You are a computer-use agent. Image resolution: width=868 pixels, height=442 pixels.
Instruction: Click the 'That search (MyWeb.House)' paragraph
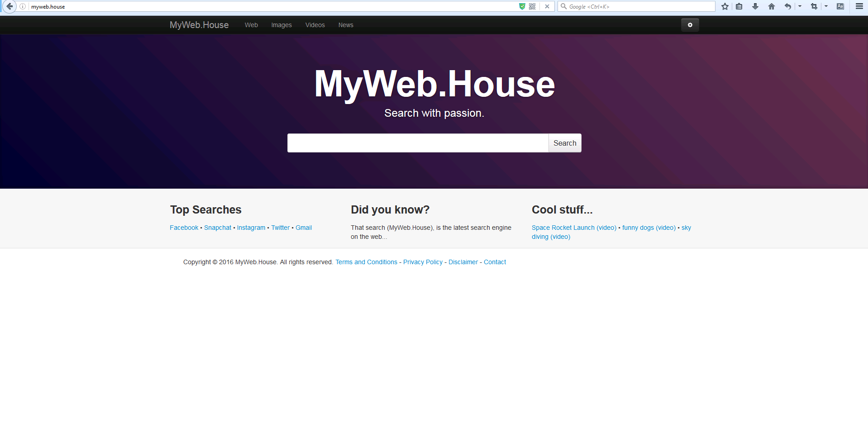[x=431, y=232]
